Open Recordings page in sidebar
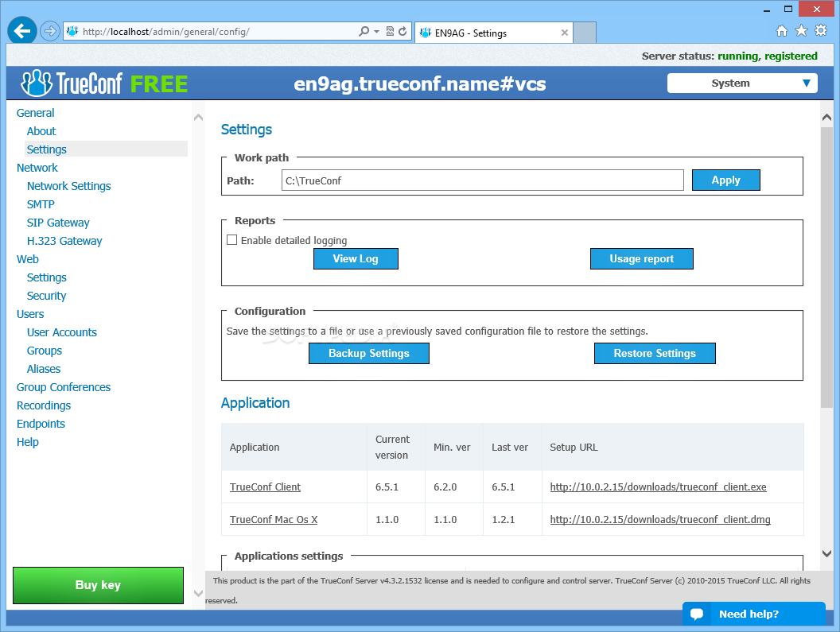The height and width of the screenshot is (632, 840). (44, 405)
